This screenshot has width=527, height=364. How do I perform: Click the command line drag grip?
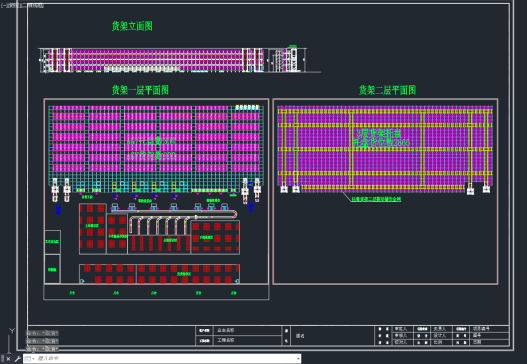(x=3, y=359)
